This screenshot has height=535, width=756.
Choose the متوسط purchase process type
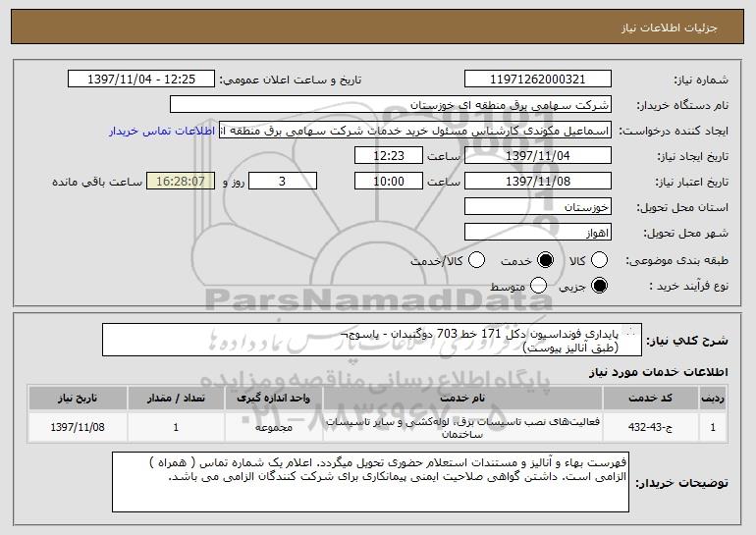click(x=539, y=286)
